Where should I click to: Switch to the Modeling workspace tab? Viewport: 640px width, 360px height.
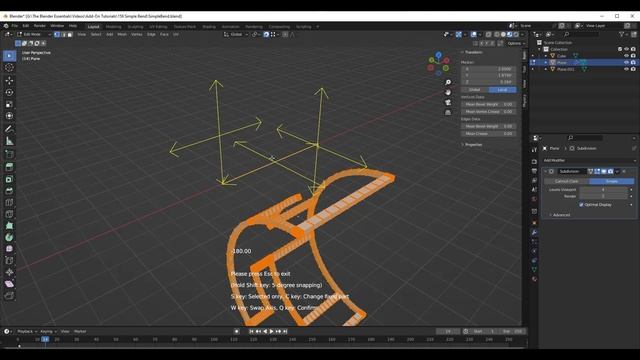(113, 27)
